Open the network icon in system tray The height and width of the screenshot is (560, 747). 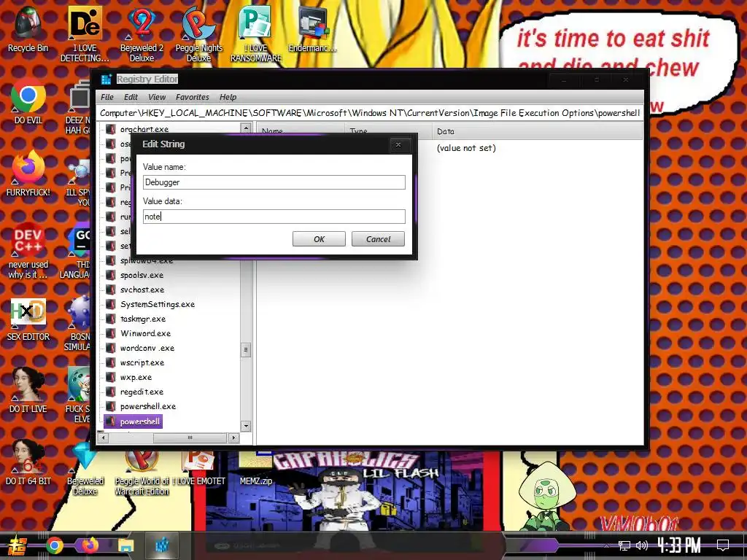[624, 545]
